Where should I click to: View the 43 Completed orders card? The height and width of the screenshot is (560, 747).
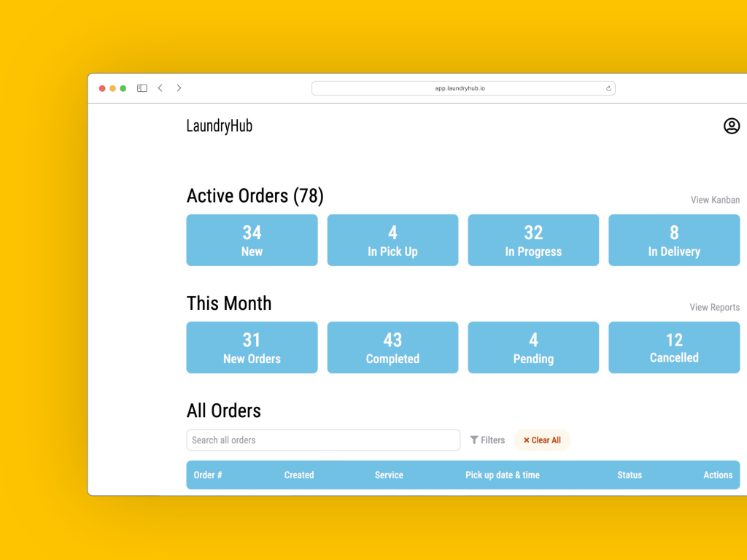click(392, 347)
